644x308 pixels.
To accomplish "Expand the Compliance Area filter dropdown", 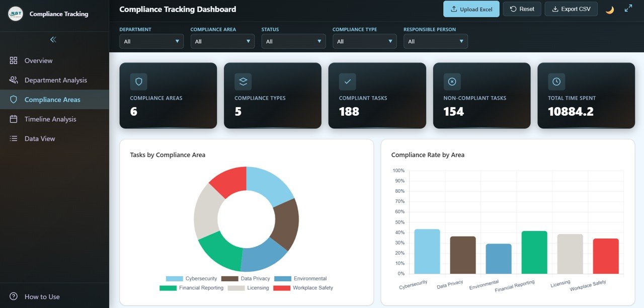I will (x=222, y=41).
